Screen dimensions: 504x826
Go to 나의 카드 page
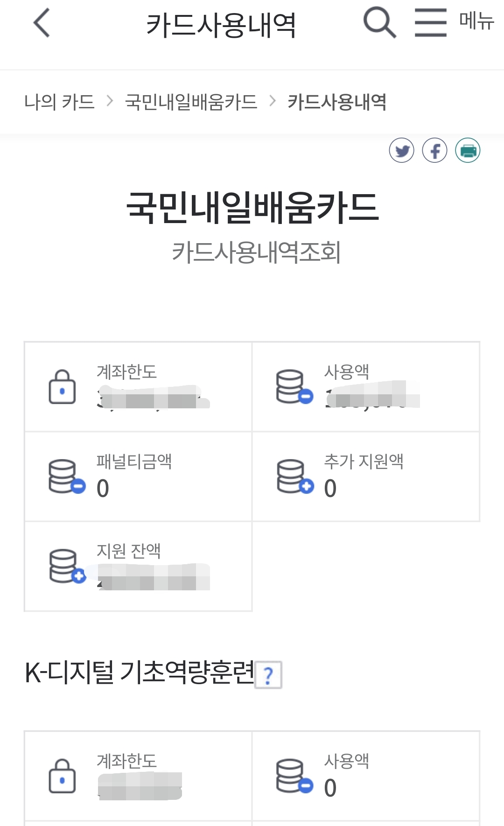[x=60, y=102]
